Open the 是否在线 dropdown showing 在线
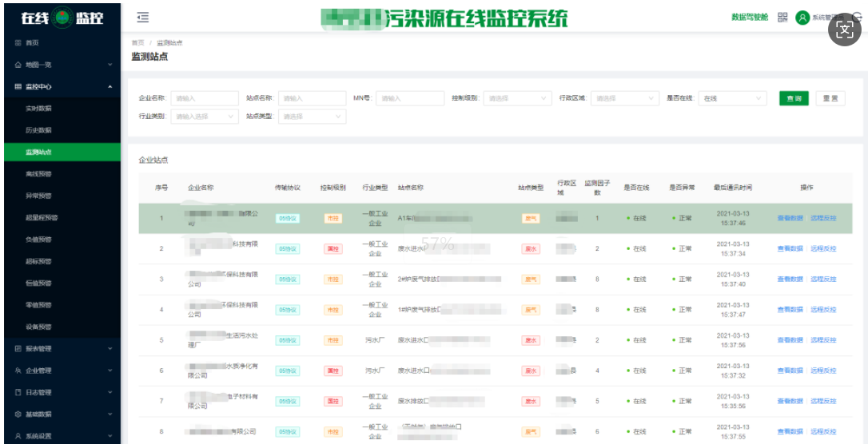This screenshot has width=868, height=444. [x=733, y=98]
